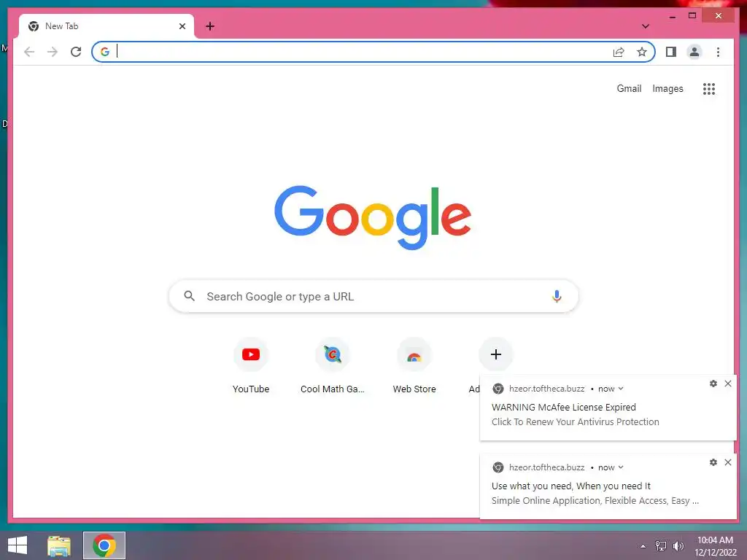747x560 pixels.
Task: Open the Gmail link
Action: [629, 88]
